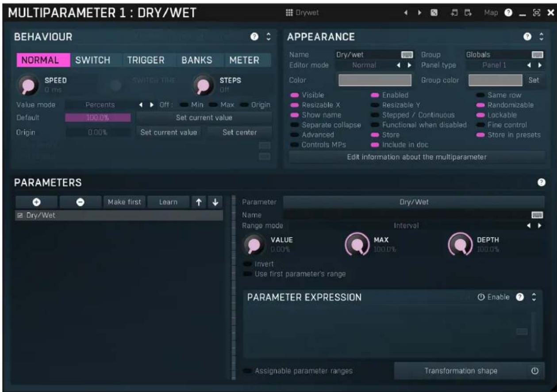Select next Value mode option

point(151,105)
